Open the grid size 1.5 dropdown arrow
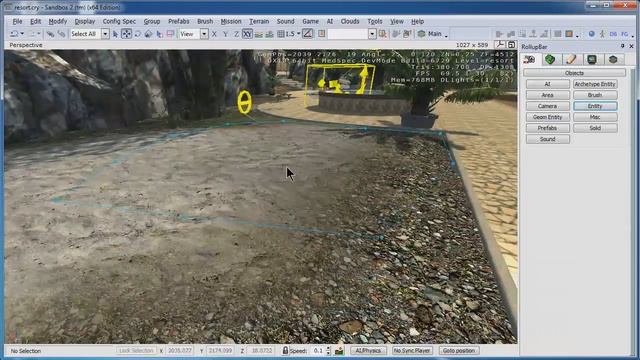Screen dimensions: 640x360 pyautogui.click(x=299, y=34)
